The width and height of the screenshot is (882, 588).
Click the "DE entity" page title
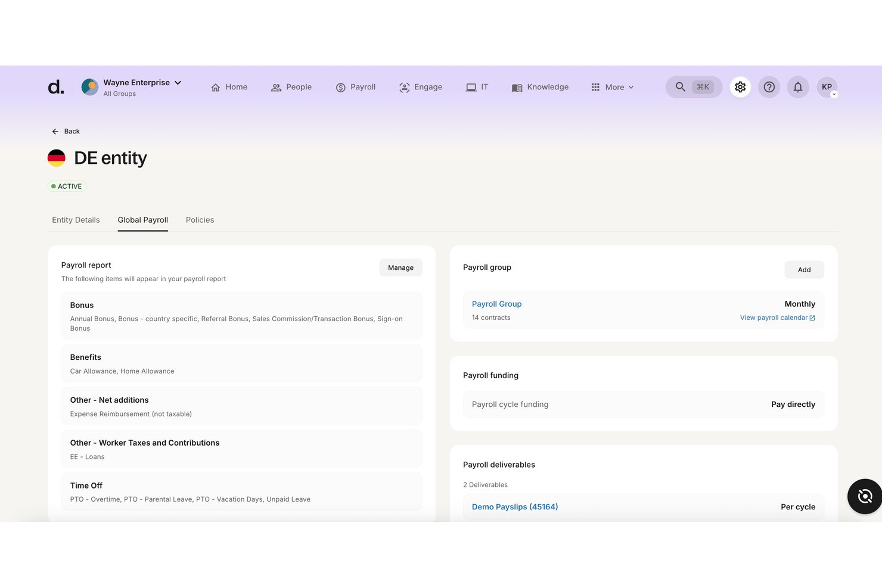pos(110,158)
